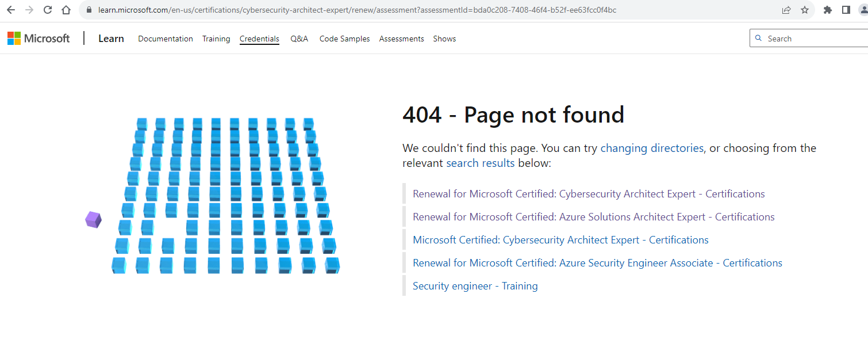Open the changing directories link
The width and height of the screenshot is (868, 343).
[x=652, y=148]
